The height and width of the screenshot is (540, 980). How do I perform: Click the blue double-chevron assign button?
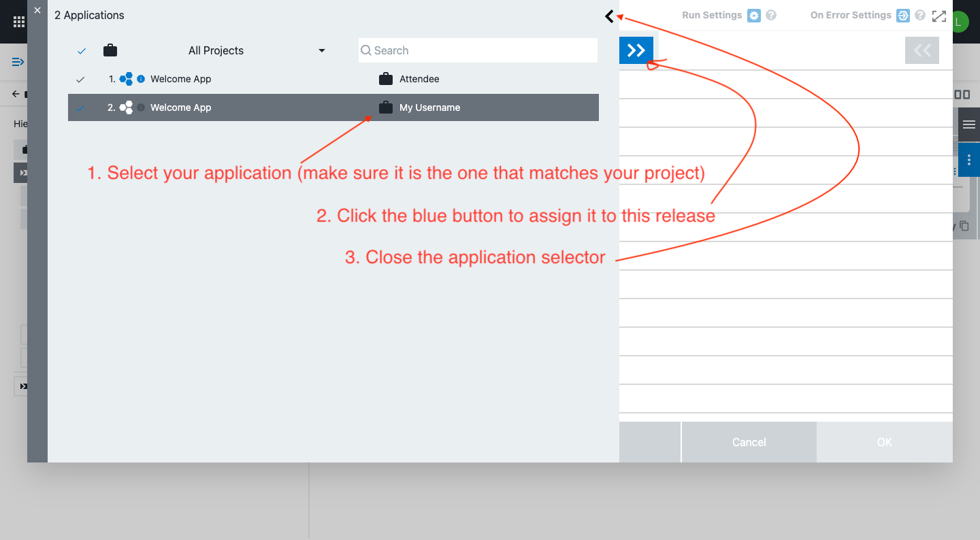[x=636, y=50]
